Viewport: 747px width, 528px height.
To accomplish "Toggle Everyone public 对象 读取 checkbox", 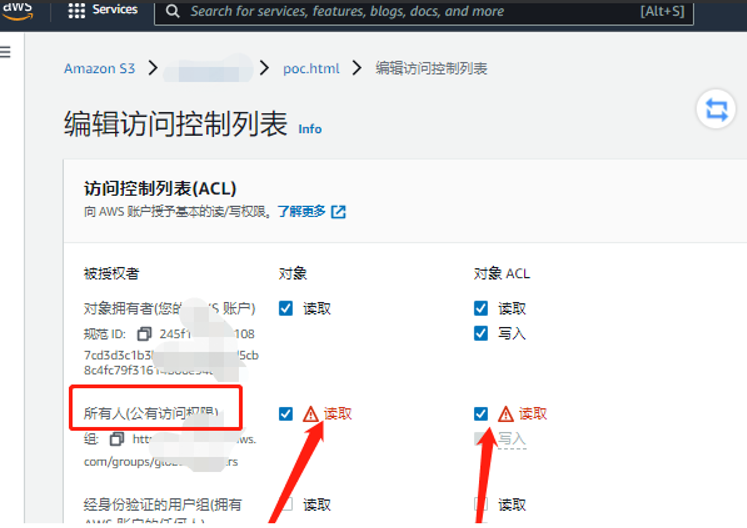I will click(x=286, y=414).
